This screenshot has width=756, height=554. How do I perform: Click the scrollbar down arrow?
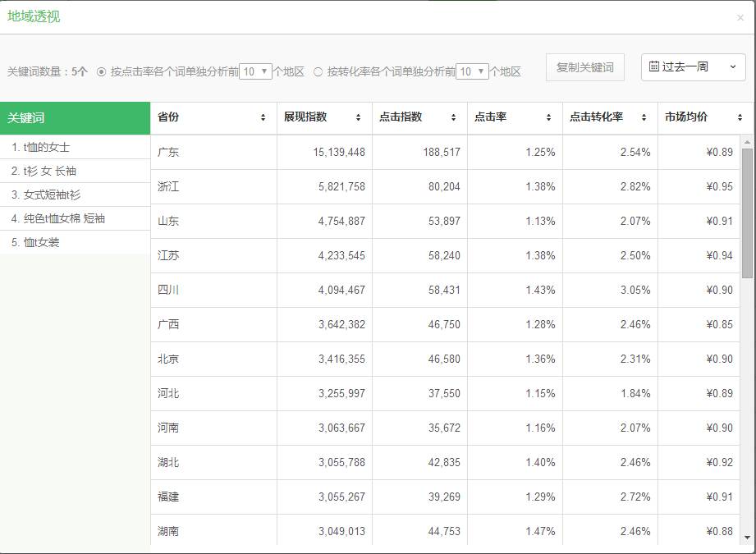click(x=747, y=538)
